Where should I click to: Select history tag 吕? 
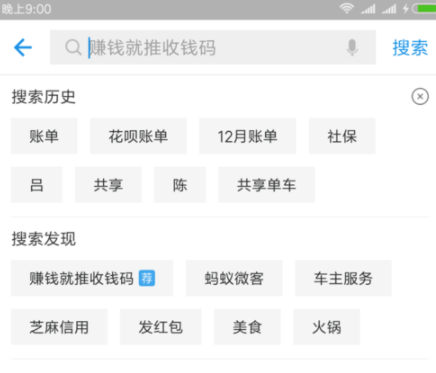(37, 185)
